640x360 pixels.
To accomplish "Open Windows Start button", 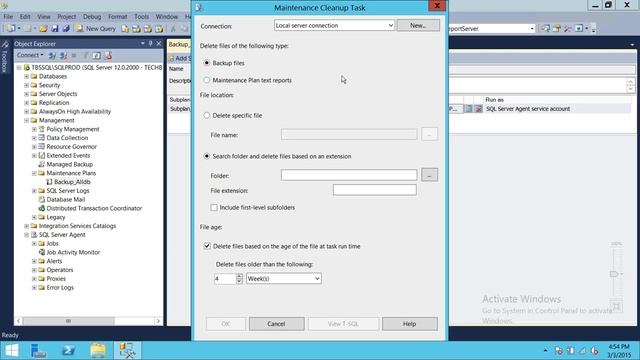I will tap(12, 351).
